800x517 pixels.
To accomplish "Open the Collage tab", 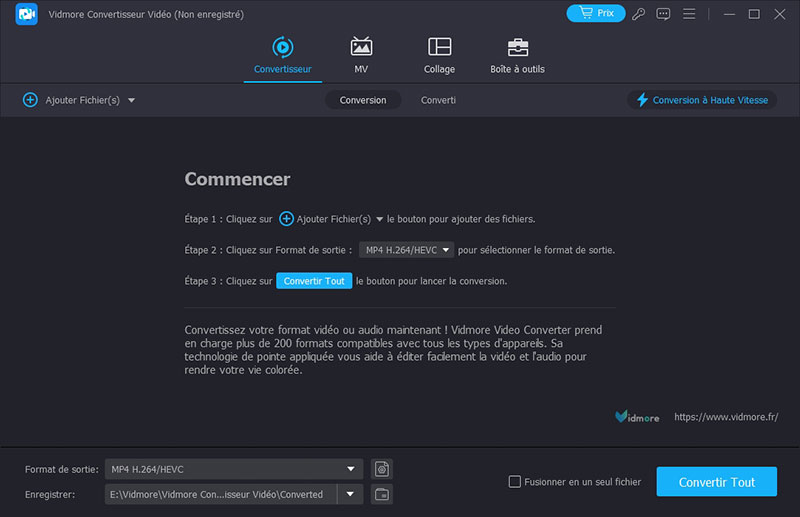I will (x=439, y=55).
